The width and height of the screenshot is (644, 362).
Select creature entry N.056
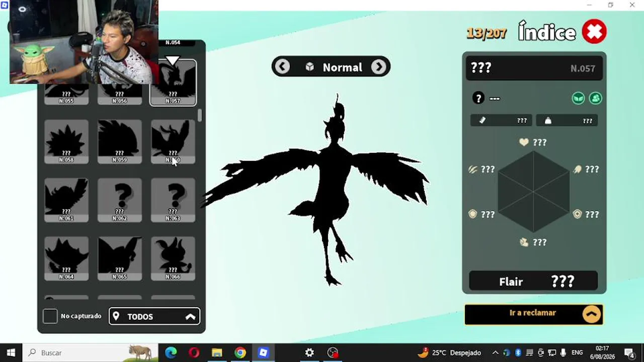pyautogui.click(x=120, y=94)
